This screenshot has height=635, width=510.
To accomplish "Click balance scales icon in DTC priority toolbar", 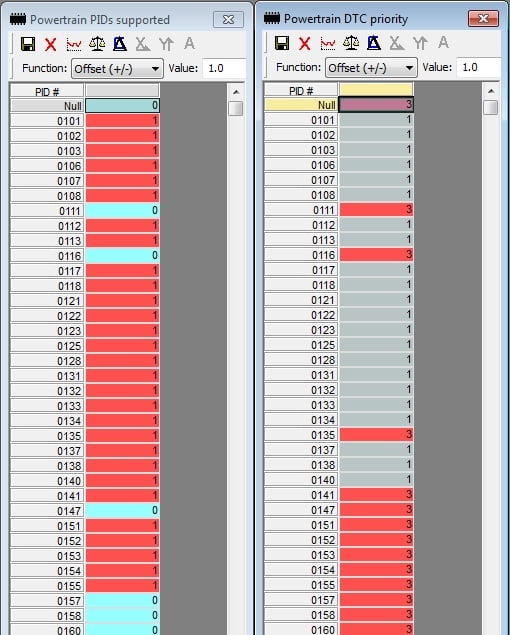I will tap(351, 43).
